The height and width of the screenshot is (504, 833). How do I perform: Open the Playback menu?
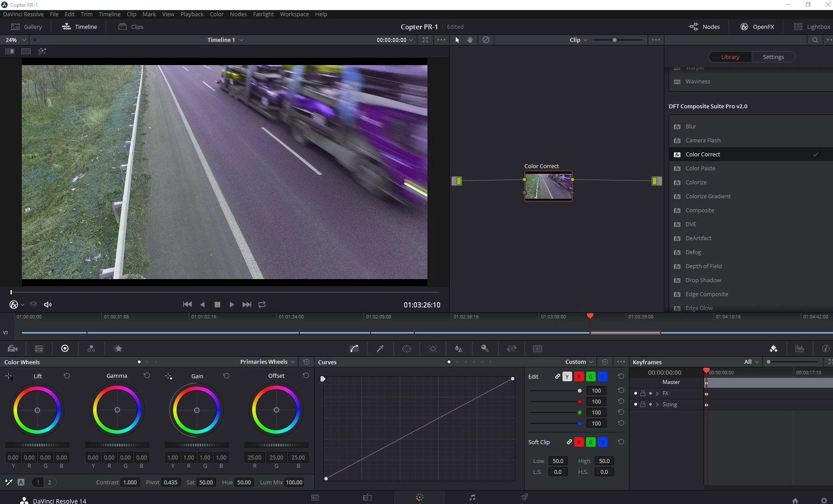pos(192,14)
